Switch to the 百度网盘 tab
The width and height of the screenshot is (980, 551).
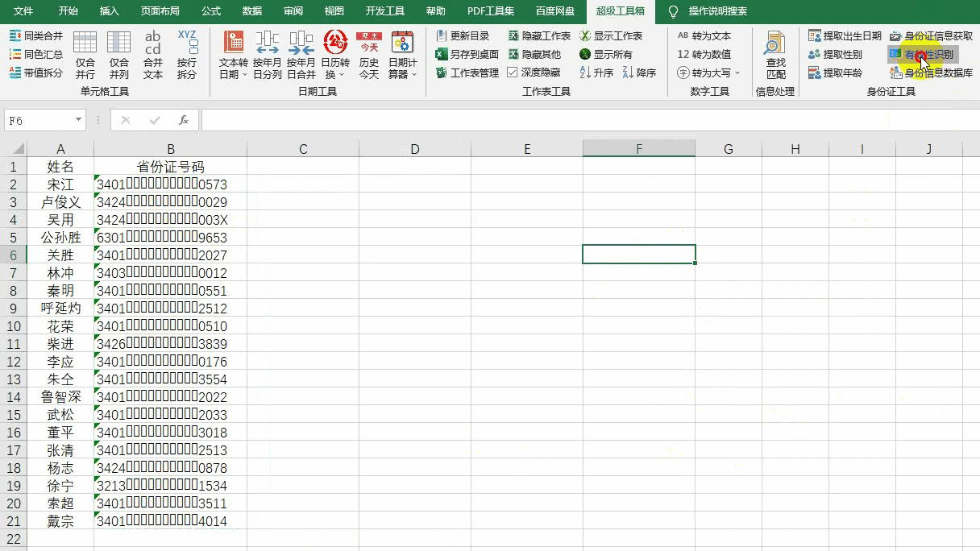[555, 11]
